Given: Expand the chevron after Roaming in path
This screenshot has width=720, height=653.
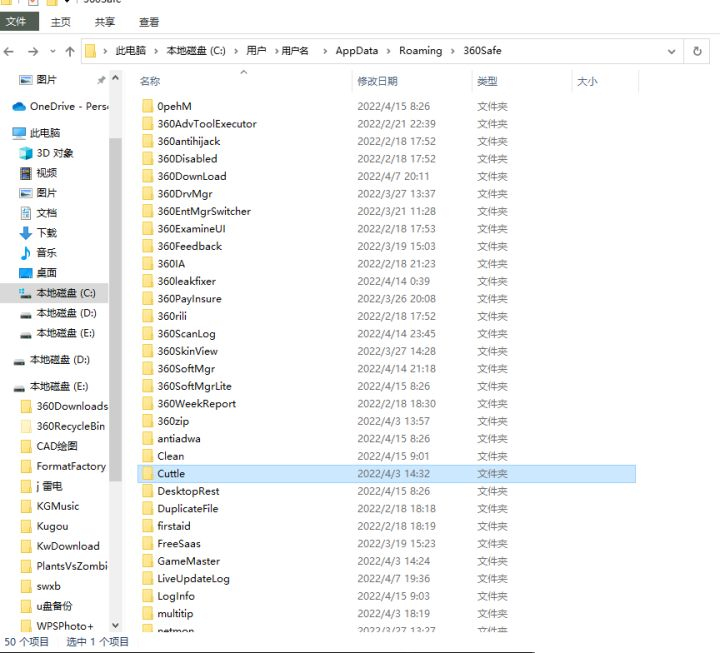Looking at the screenshot, I should point(453,51).
